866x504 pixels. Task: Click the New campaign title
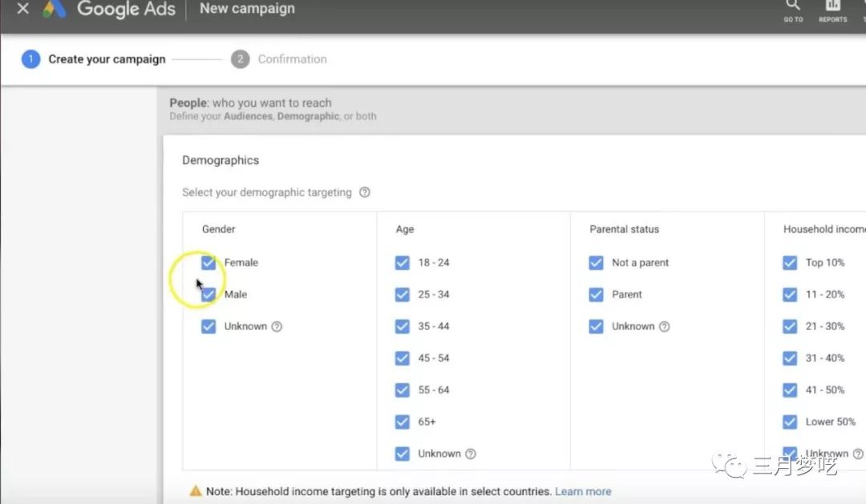coord(247,9)
